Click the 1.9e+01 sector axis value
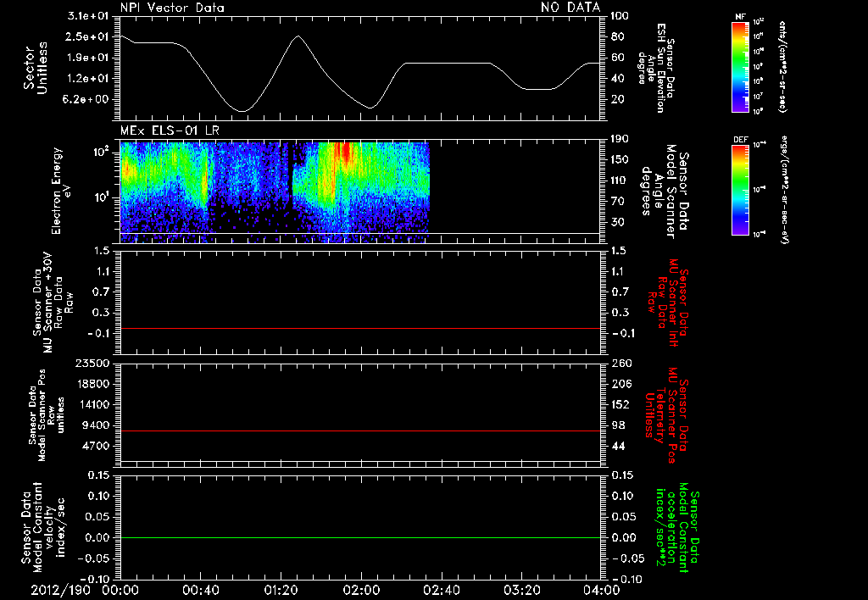Screen dimensions: 868x600 87,58
